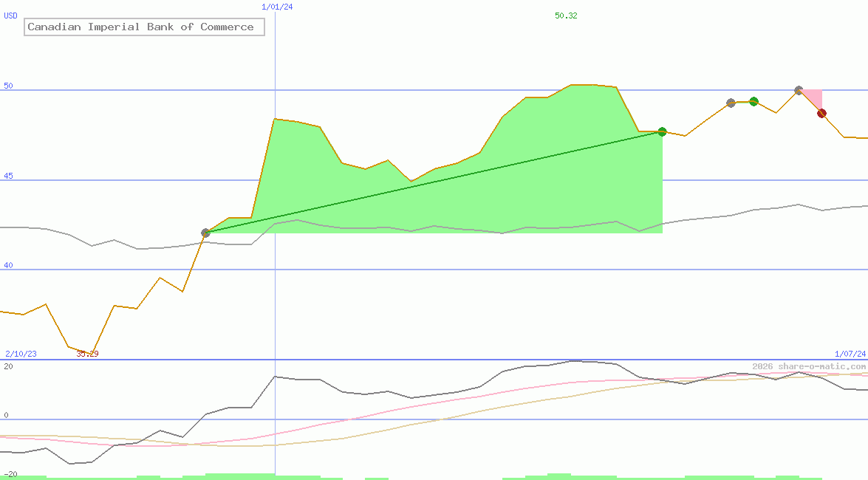The image size is (868, 480).
Task: Select the gray marker left of second green dot
Action: 731,103
